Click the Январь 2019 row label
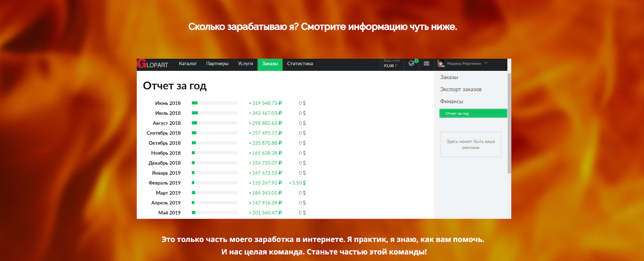 coord(166,173)
